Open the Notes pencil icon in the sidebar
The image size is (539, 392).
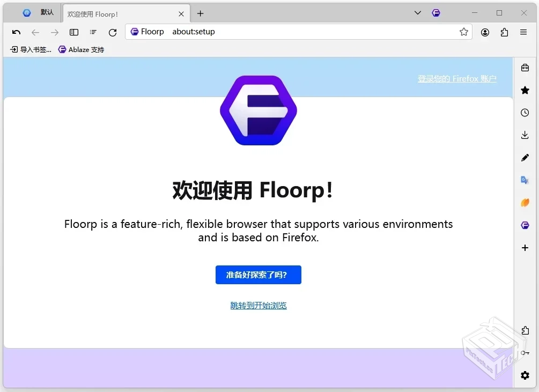pos(525,157)
